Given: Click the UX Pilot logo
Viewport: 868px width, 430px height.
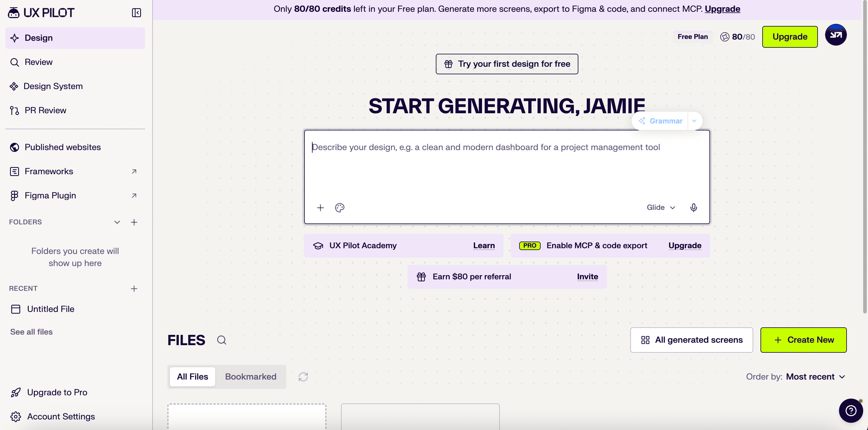Looking at the screenshot, I should (41, 13).
